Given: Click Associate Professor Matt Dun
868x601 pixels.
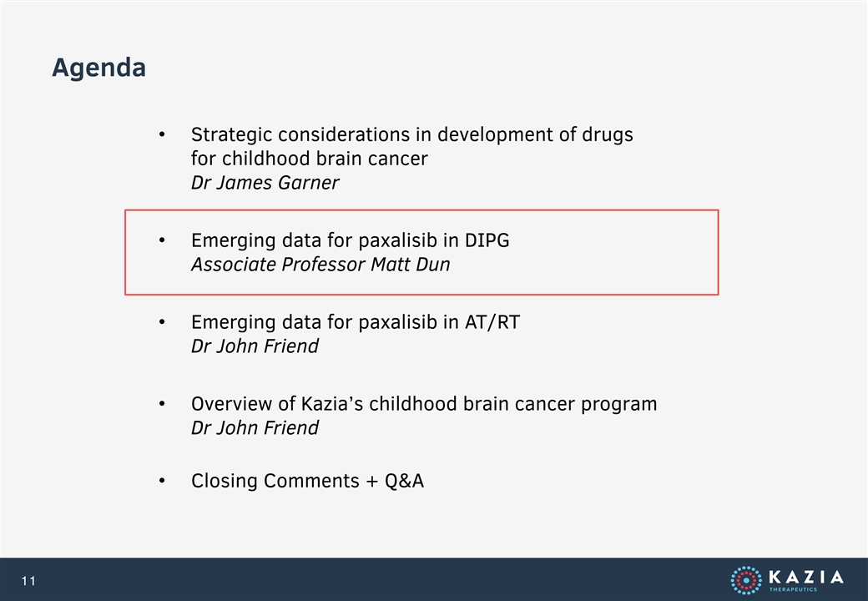Looking at the screenshot, I should click(320, 265).
